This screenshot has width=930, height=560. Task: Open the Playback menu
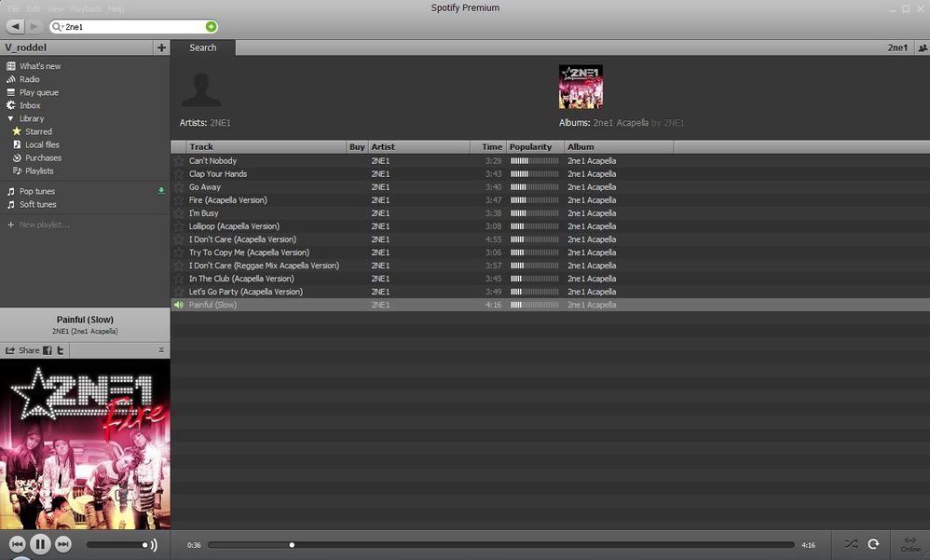[x=86, y=9]
